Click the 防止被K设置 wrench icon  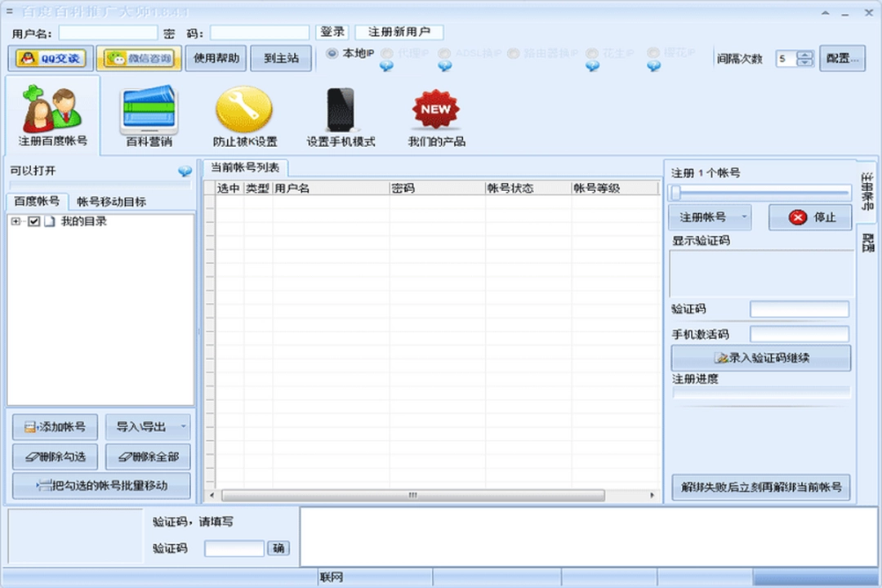pos(243,108)
